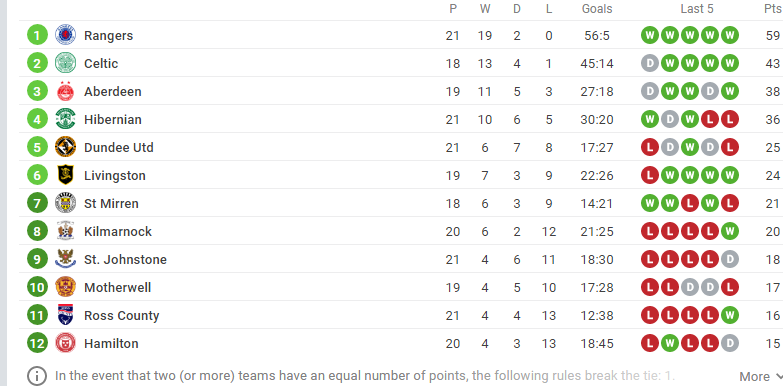The width and height of the screenshot is (783, 386).
Task: Select the Kilmarnock club crest icon
Action: click(x=65, y=231)
